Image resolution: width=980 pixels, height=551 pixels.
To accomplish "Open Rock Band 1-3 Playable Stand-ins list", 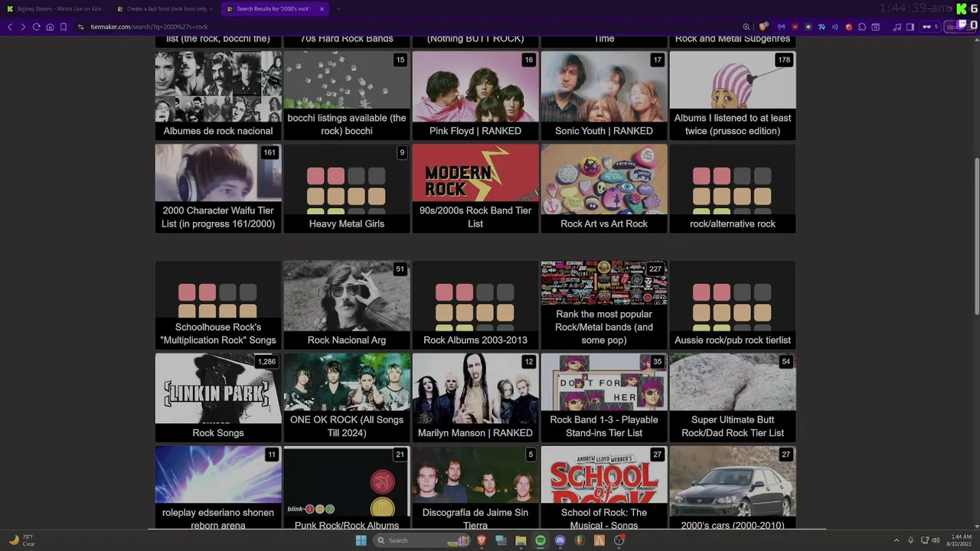I will (604, 397).
